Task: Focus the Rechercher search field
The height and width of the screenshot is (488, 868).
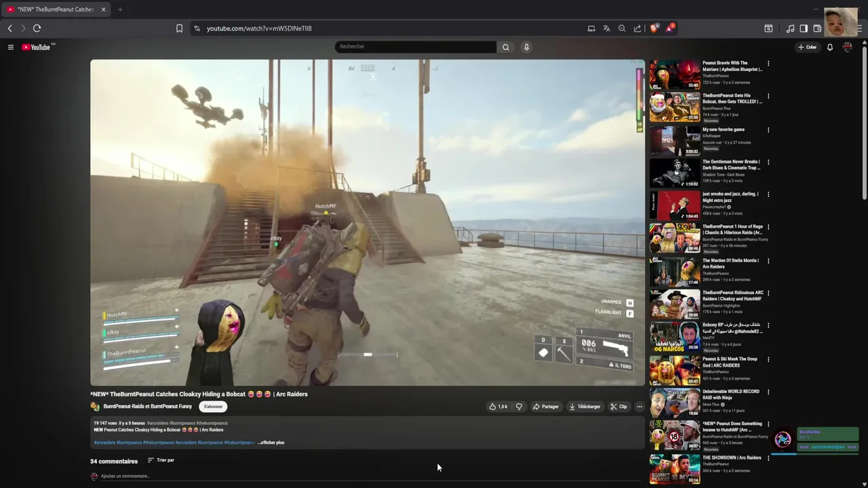Action: pos(416,47)
